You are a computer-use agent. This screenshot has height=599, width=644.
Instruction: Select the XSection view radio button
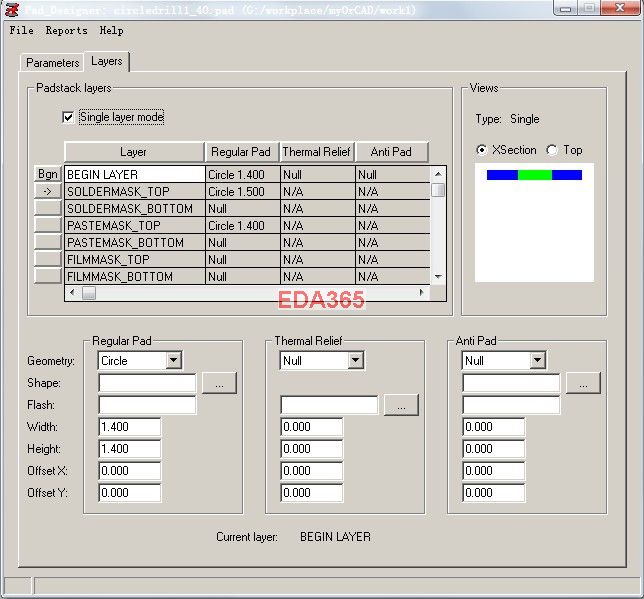483,150
